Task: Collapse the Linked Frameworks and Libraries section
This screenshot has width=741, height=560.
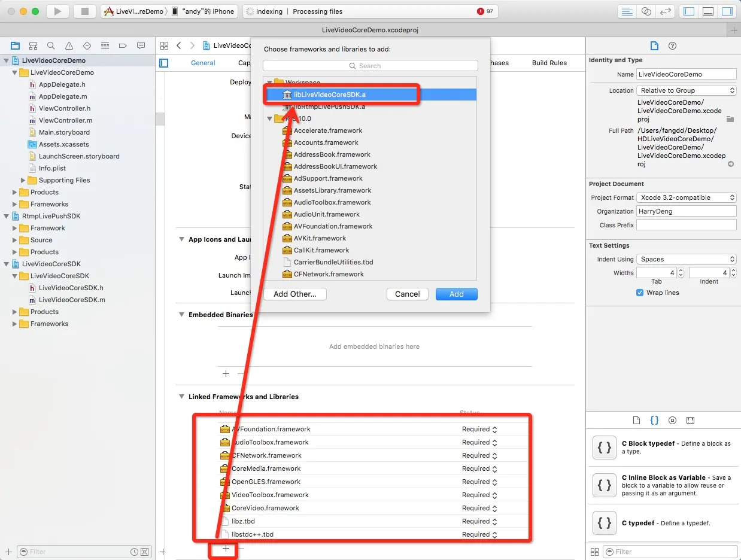Action: tap(182, 397)
